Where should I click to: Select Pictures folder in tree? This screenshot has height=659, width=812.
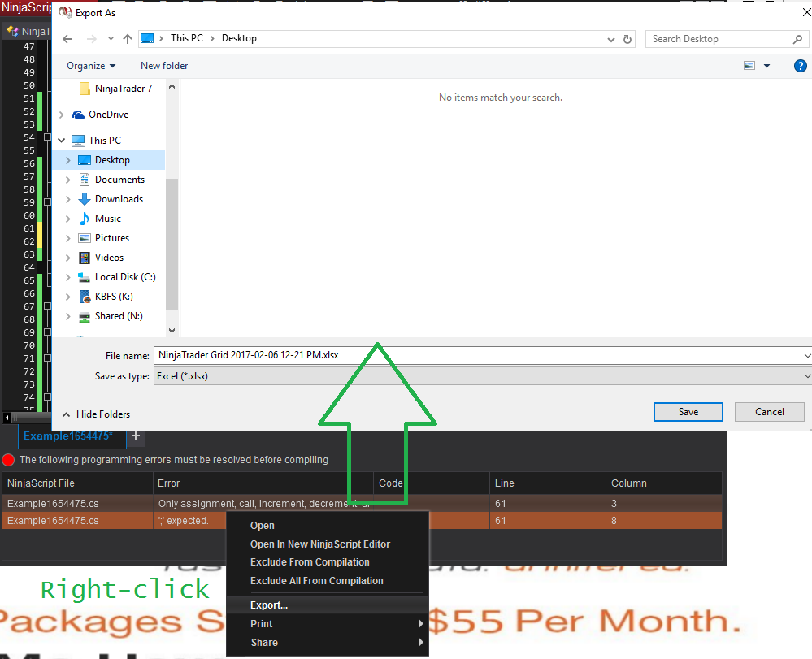112,238
